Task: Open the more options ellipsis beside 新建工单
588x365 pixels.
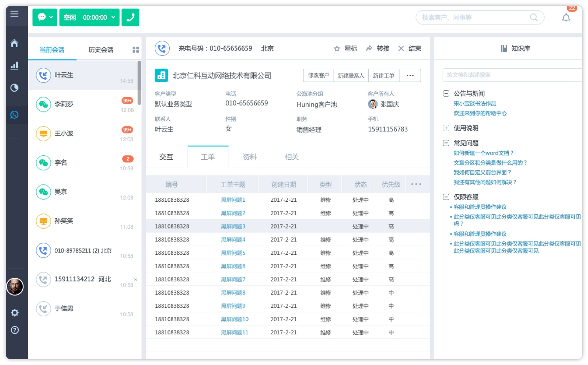Action: click(x=410, y=75)
